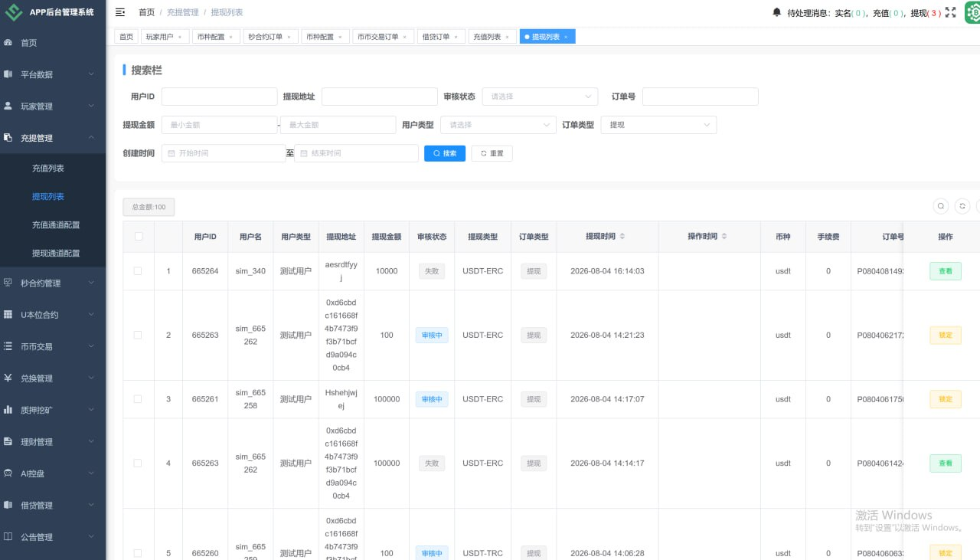
Task: Sort by 提现时间 column arrows
Action: tap(622, 237)
